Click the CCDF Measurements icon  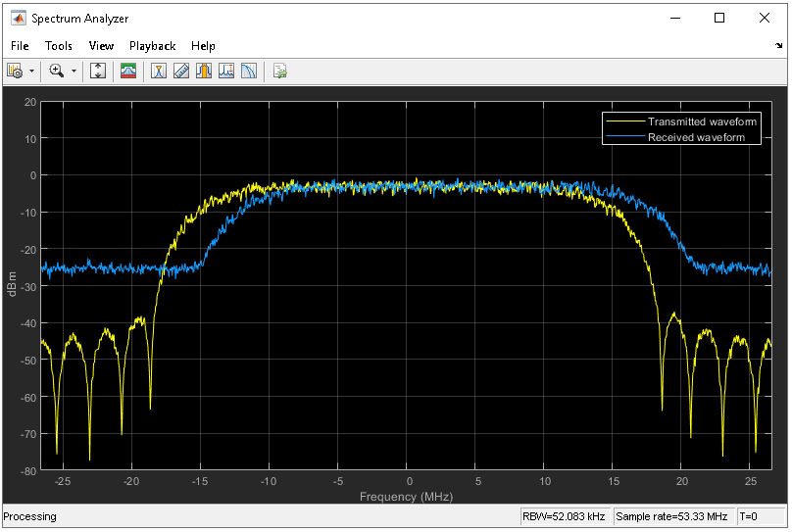248,71
